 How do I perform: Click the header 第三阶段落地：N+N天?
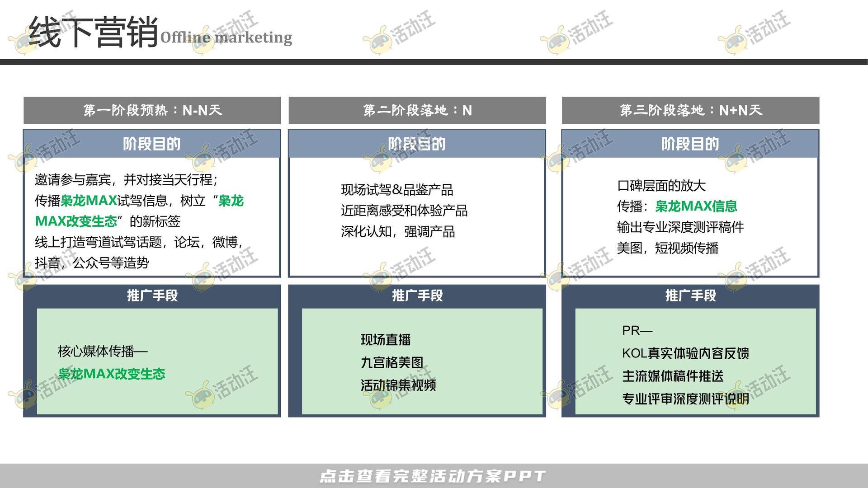click(x=690, y=110)
